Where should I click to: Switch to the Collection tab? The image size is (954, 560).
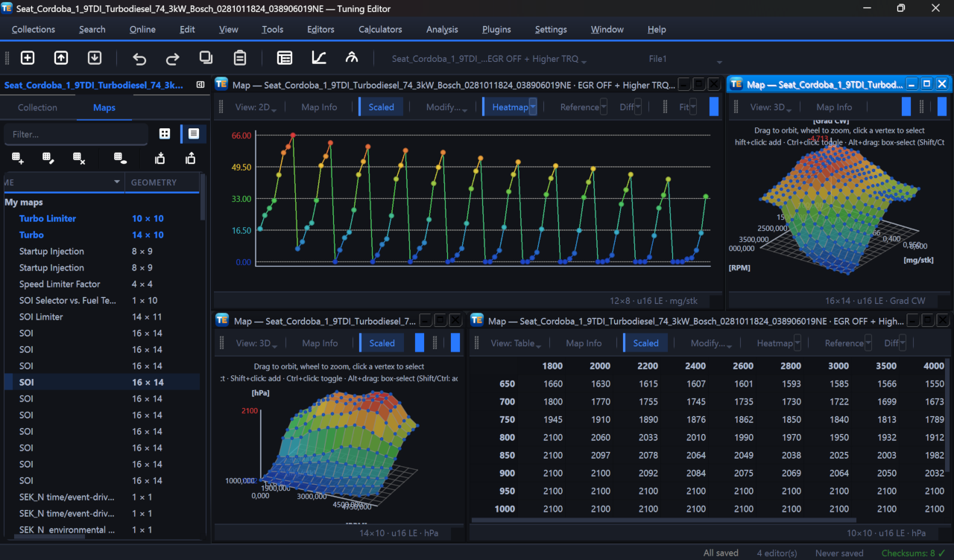pyautogui.click(x=37, y=107)
